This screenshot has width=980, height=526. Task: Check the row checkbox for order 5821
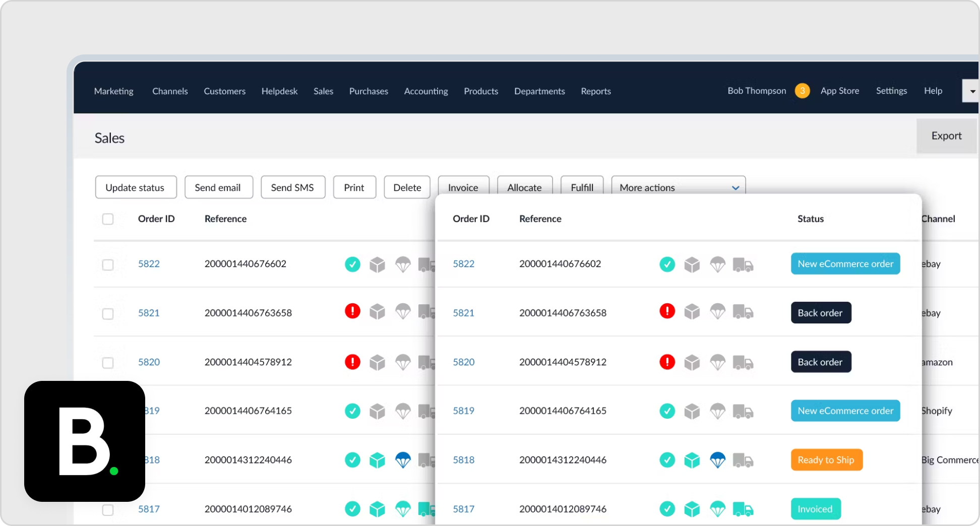click(108, 313)
